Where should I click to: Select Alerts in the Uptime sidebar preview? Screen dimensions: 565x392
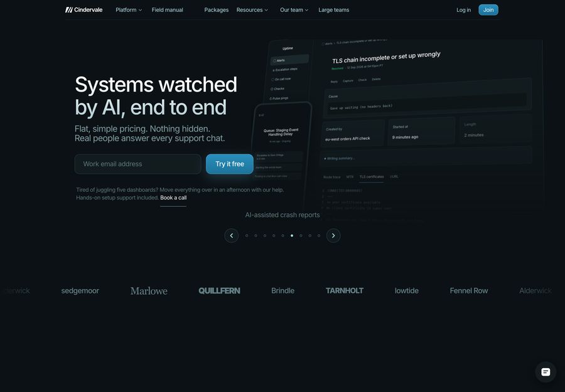coord(289,60)
